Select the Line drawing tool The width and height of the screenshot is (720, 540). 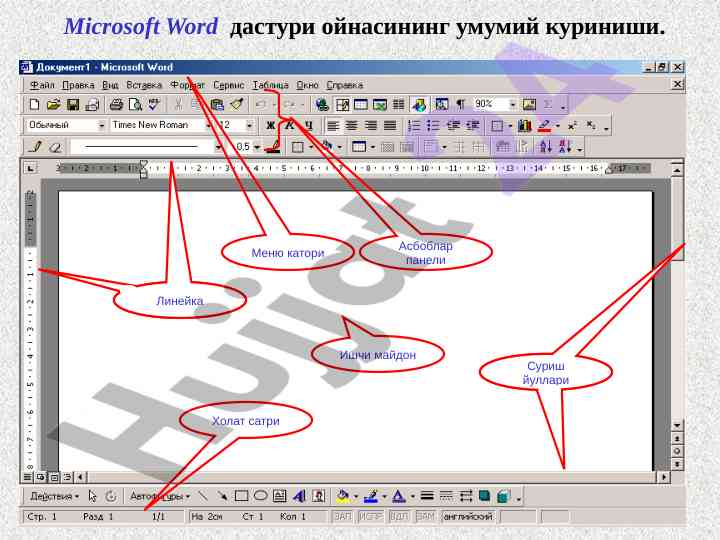click(x=202, y=496)
